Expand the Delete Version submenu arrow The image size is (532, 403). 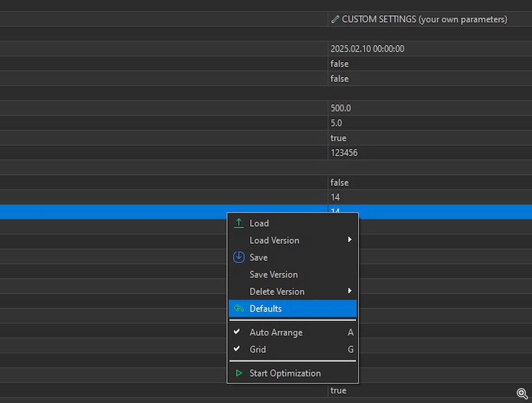[x=350, y=291]
